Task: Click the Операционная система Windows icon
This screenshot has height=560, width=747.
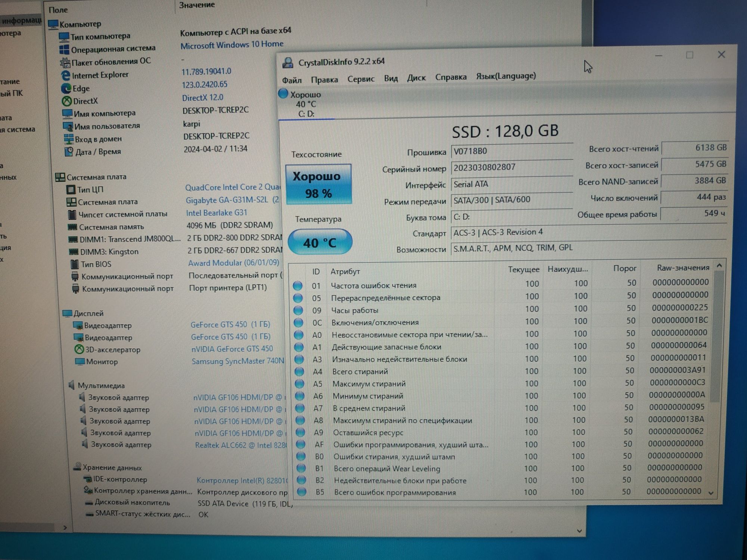Action: (64, 49)
